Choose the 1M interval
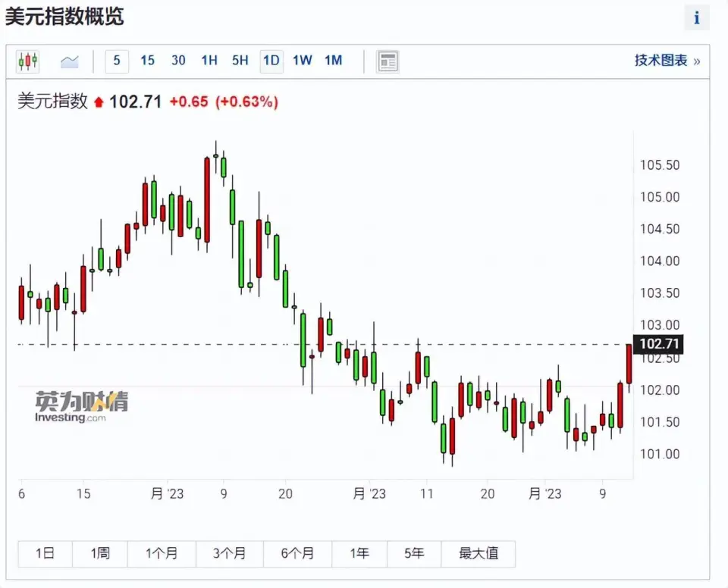 (333, 61)
